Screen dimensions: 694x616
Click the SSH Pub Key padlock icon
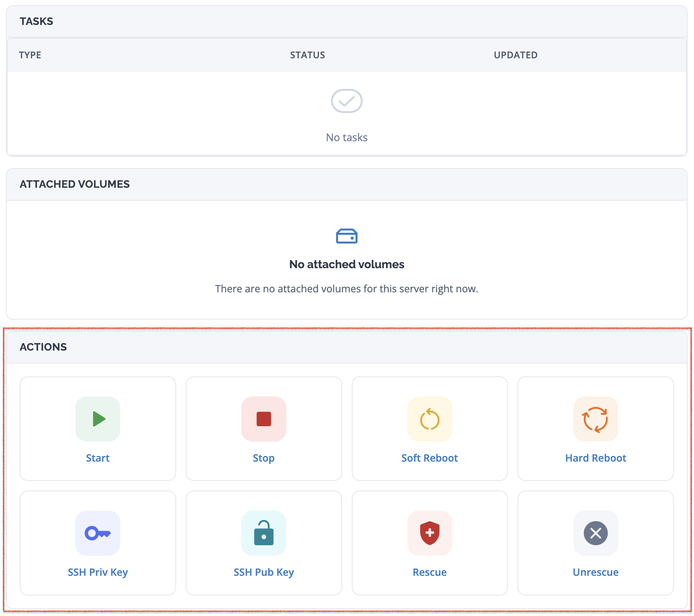[264, 533]
